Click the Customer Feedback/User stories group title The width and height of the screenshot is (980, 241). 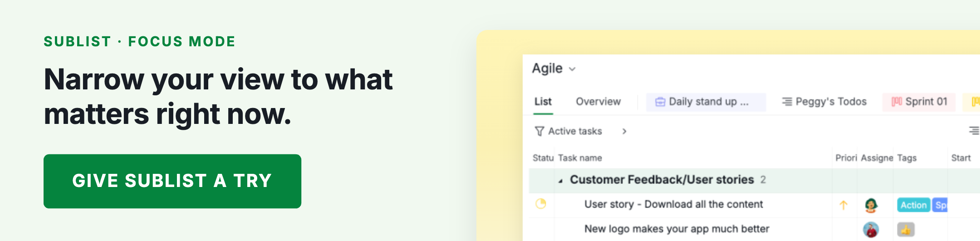pyautogui.click(x=661, y=180)
